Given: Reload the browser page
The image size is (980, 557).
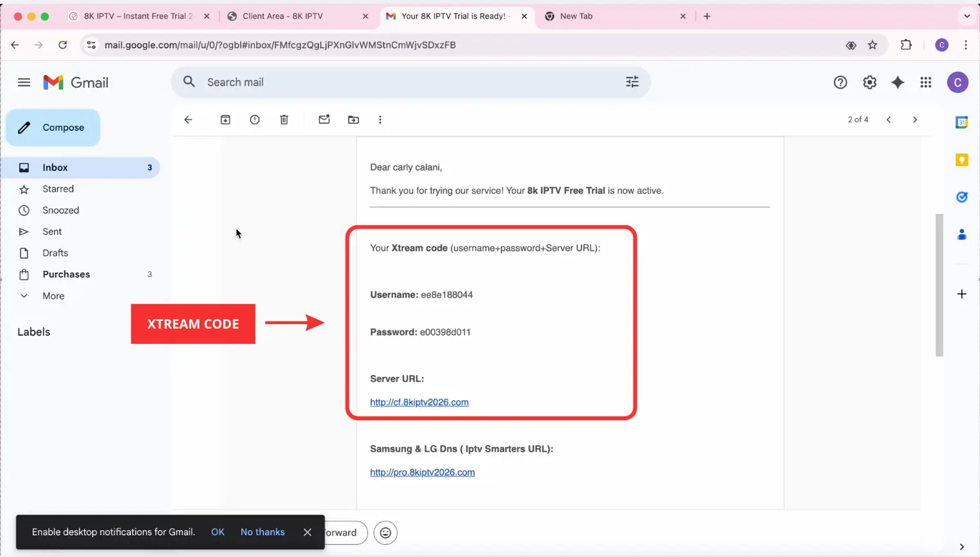Looking at the screenshot, I should [x=62, y=45].
